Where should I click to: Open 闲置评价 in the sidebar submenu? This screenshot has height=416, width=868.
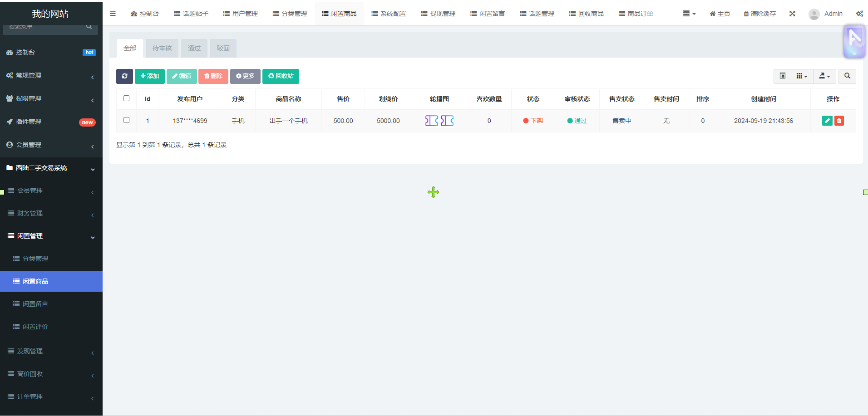[51, 327]
